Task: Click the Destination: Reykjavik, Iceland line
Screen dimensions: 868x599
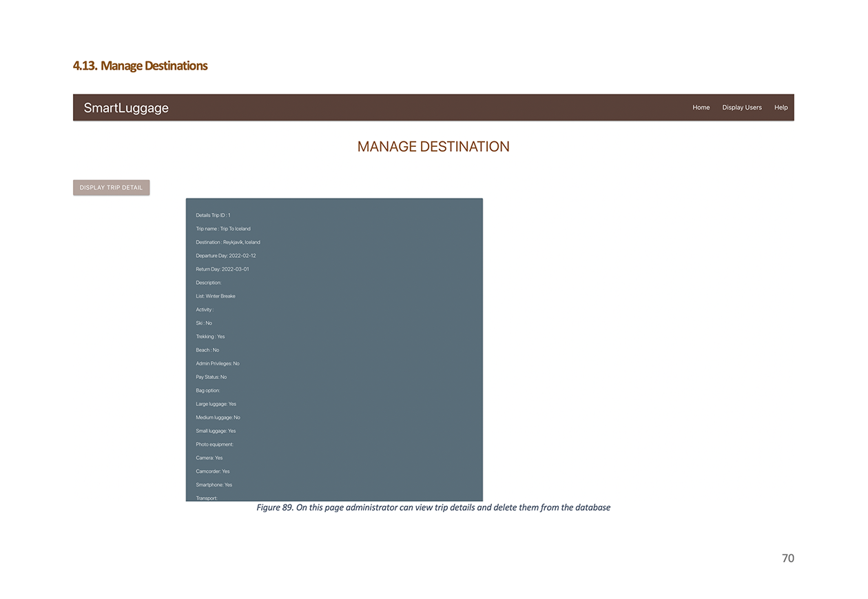Action: [x=228, y=242]
